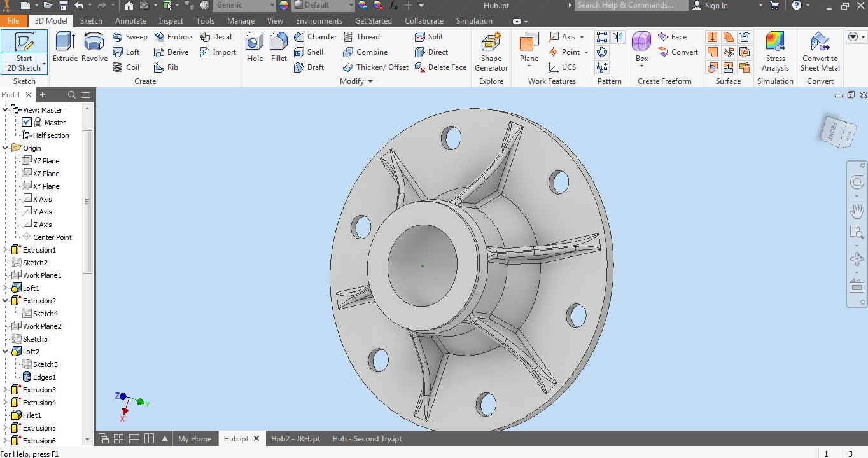Viewport: 868px width, 458px height.
Task: Click the Delete Face tool
Action: click(x=440, y=67)
